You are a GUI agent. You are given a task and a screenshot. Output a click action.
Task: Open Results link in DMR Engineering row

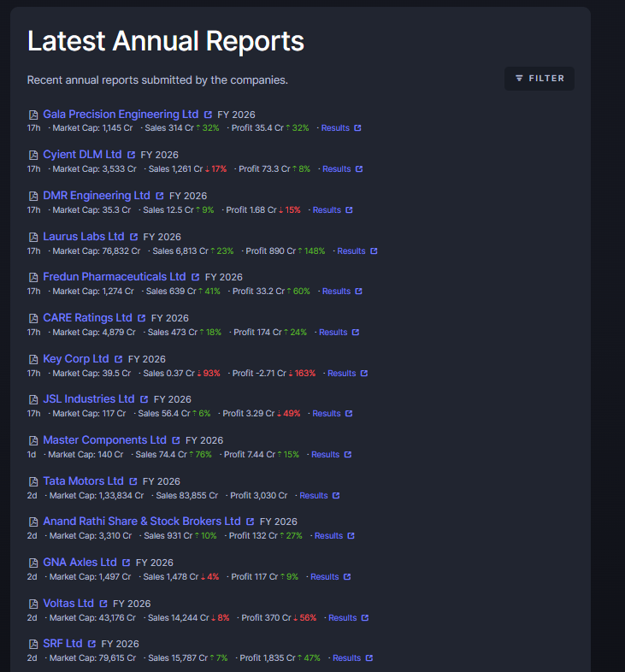point(333,210)
